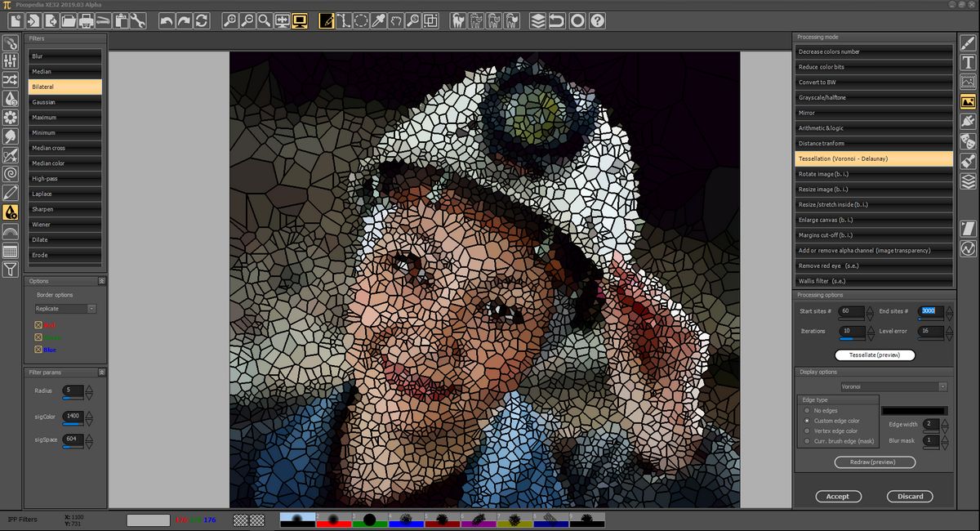Click the zoom out magnifier icon

(247, 21)
